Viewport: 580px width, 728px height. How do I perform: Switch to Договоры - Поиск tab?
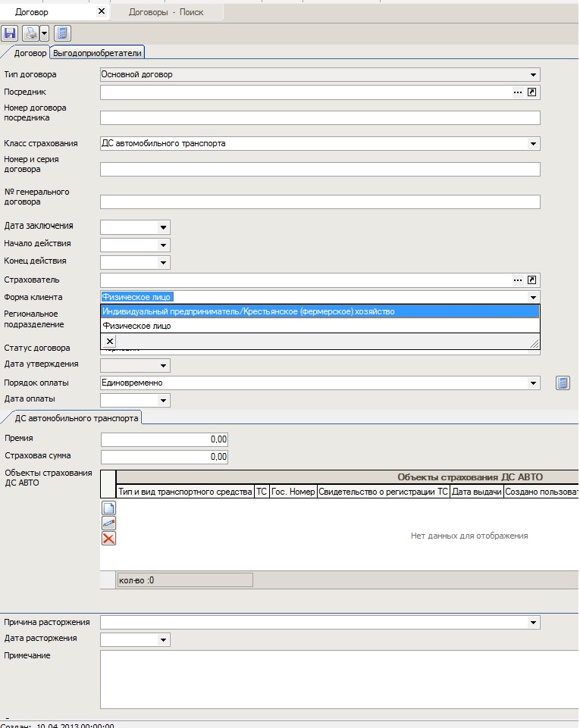point(166,12)
